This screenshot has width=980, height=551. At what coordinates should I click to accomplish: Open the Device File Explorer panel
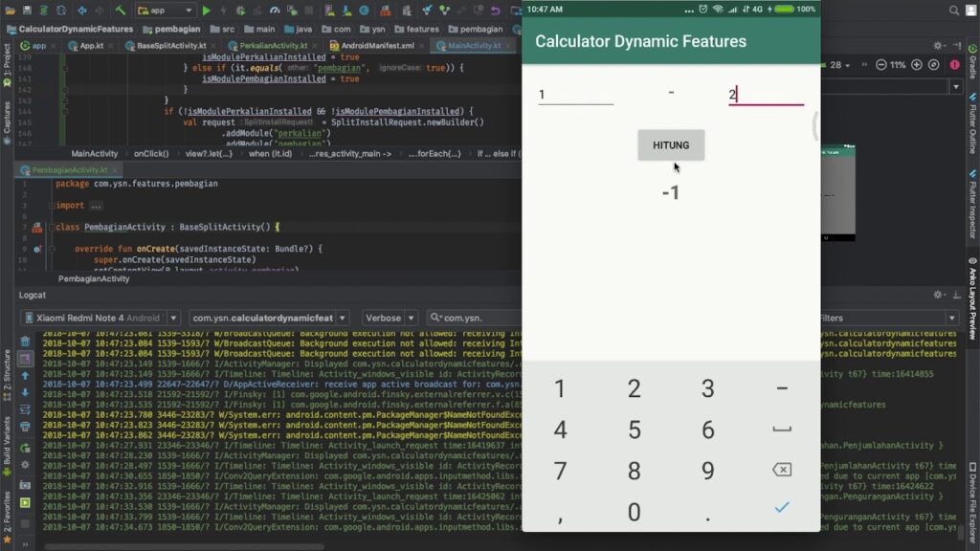972,503
